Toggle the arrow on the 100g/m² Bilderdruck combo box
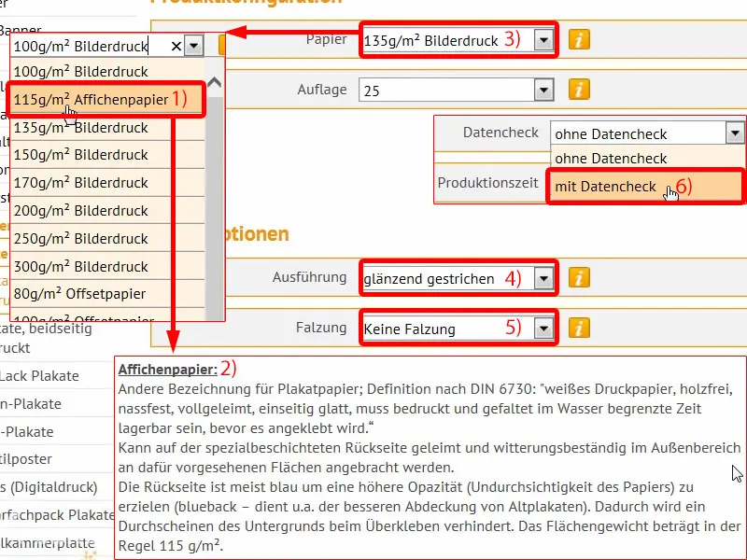Screen dimensions: 747x560 click(194, 46)
